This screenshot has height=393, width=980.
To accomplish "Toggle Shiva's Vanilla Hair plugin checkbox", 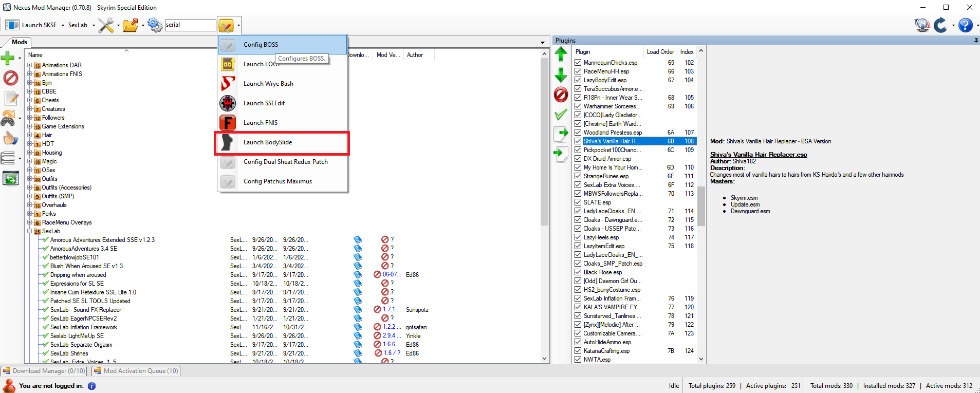I will click(x=578, y=141).
